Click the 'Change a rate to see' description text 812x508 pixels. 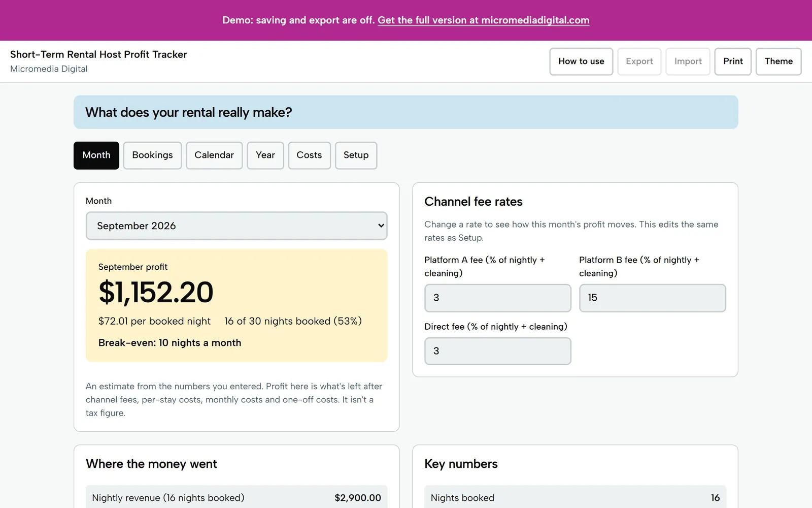pos(571,231)
